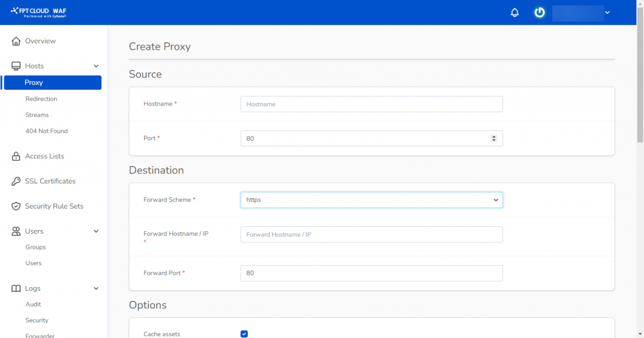
Task: Click the SSL Certificates key icon
Action: coord(16,182)
